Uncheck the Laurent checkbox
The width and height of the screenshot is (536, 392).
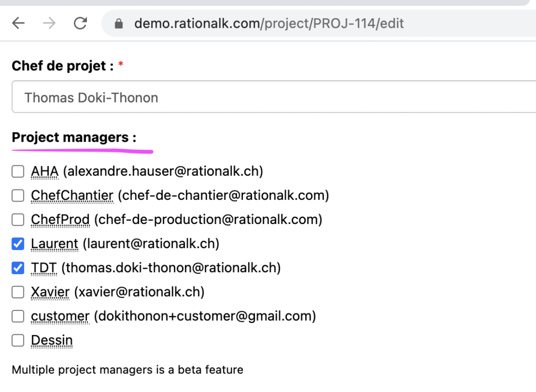pos(18,244)
